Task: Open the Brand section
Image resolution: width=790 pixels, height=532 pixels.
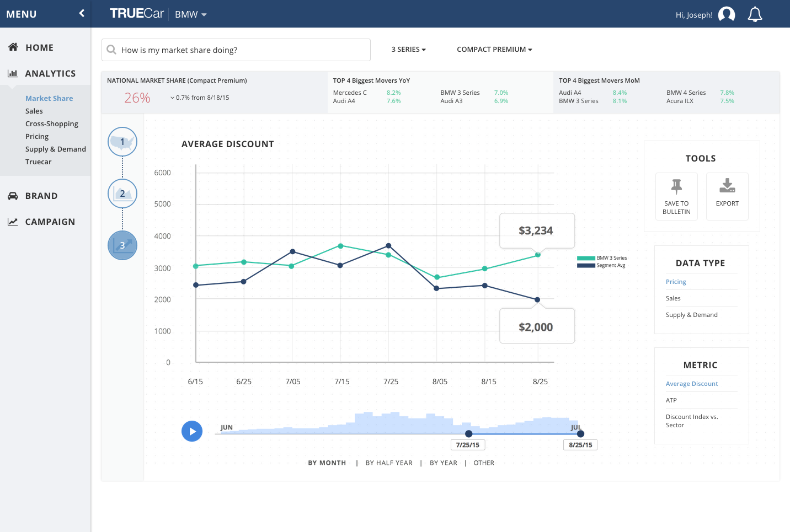Action: pos(41,196)
